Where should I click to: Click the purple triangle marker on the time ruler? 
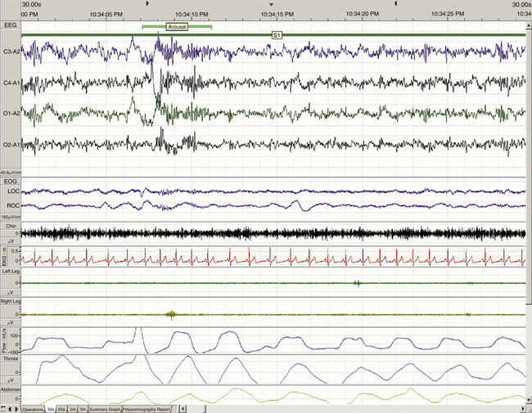pos(271,4)
